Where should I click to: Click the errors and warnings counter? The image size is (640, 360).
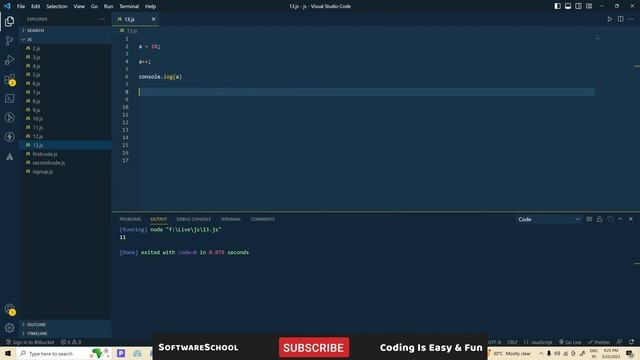pos(71,342)
